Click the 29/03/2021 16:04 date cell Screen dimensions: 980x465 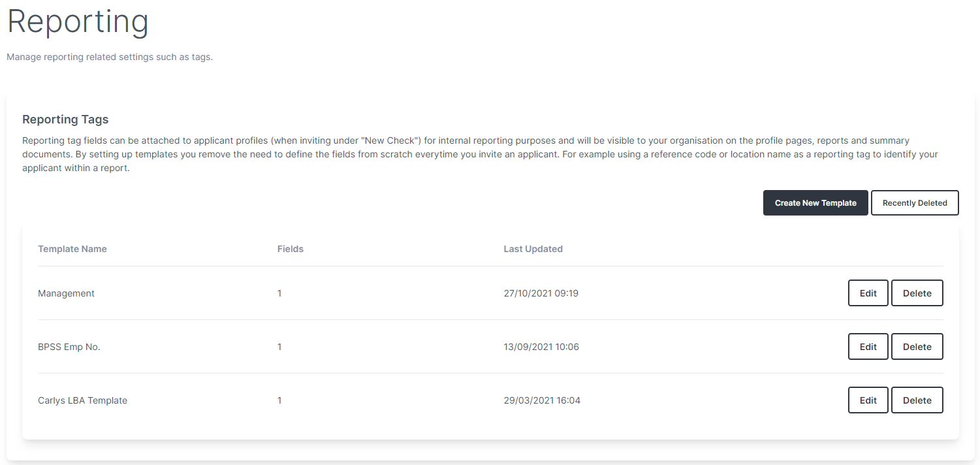point(542,400)
